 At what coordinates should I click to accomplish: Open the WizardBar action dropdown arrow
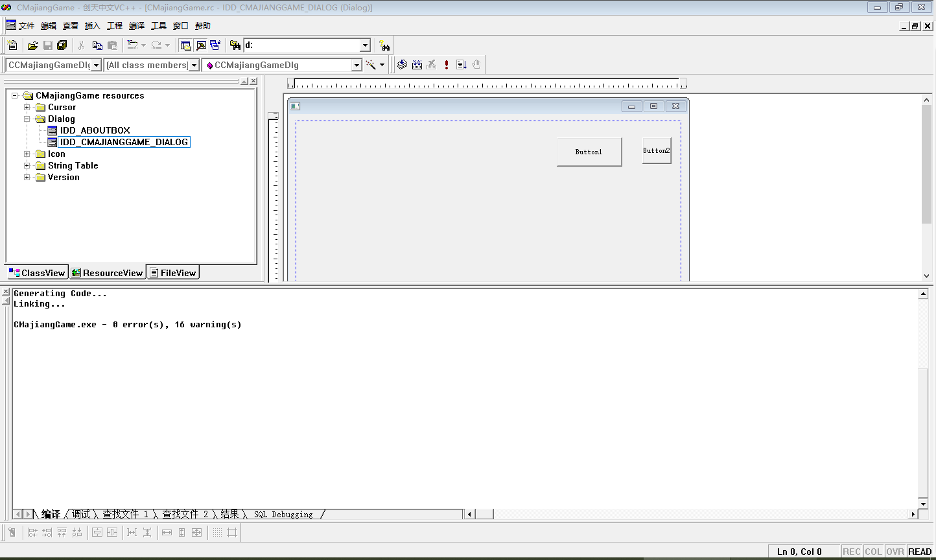click(x=382, y=65)
